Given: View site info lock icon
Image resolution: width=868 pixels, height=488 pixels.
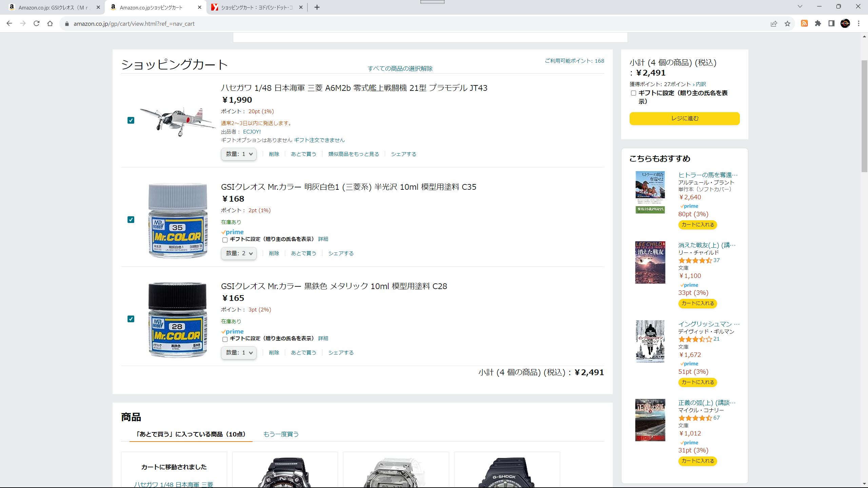Looking at the screenshot, I should click(67, 23).
